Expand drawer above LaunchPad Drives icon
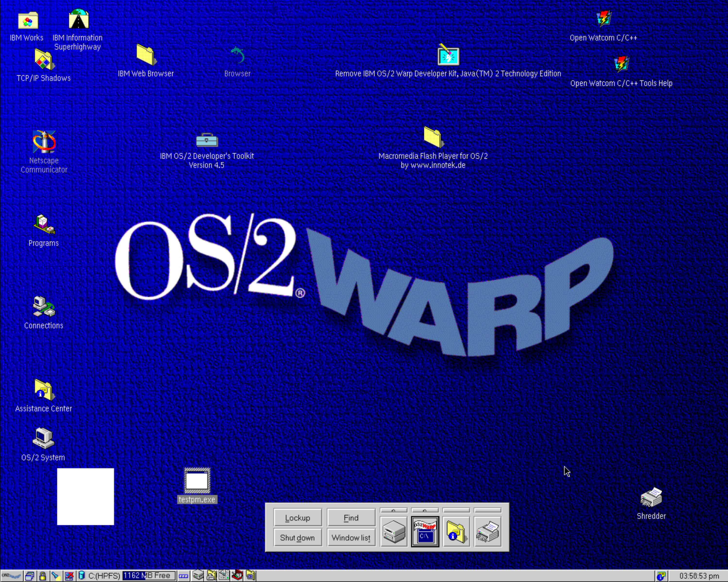 (394, 510)
